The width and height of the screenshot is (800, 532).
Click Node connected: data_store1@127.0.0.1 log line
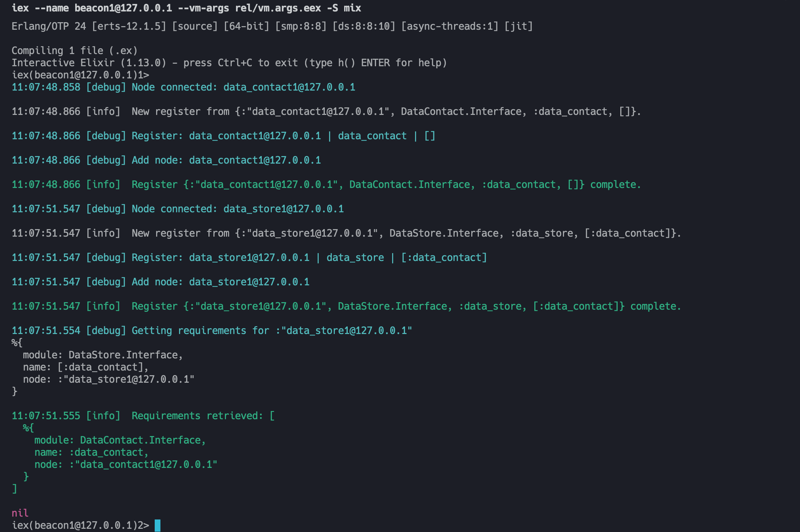pyautogui.click(x=178, y=209)
